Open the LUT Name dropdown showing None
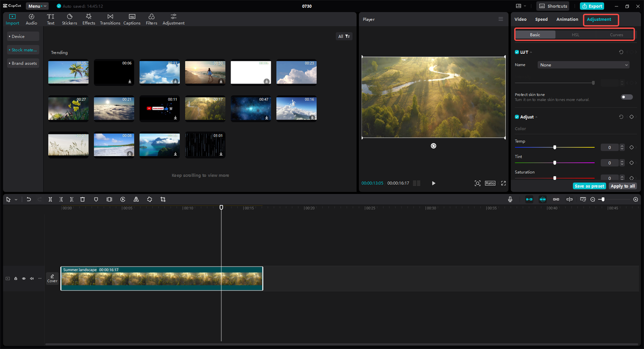The image size is (644, 349). [x=584, y=65]
